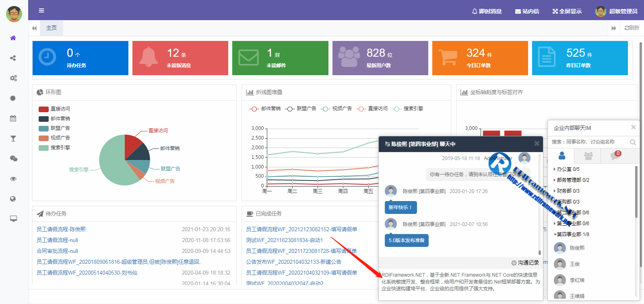Toggle 视频广告 series in line chart legend
644x304 pixels.
[336, 109]
